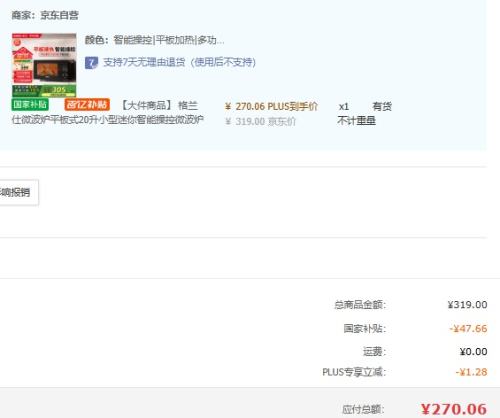
Task: Open the 格兰仕微波炉 product title link
Action: click(108, 113)
